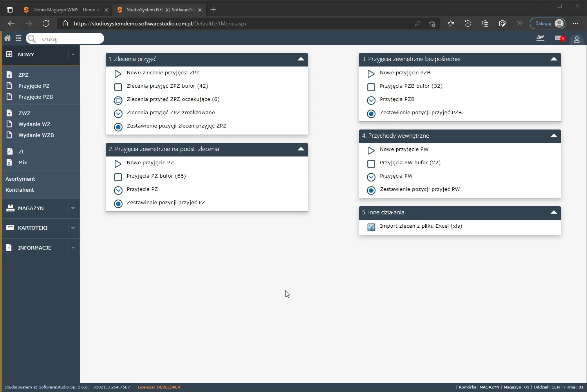
Task: Collapse the 5. Inne działania panel
Action: click(554, 212)
